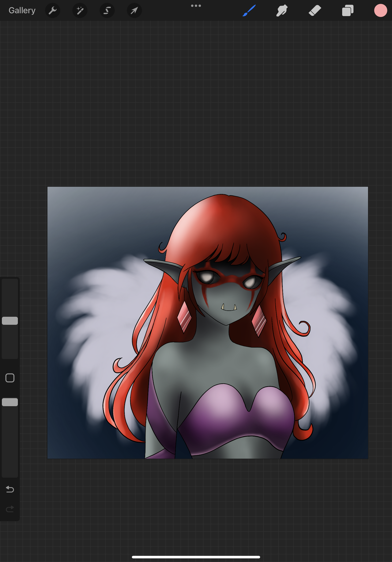This screenshot has width=392, height=562.
Task: Redo the last undone action
Action: pyautogui.click(x=10, y=509)
